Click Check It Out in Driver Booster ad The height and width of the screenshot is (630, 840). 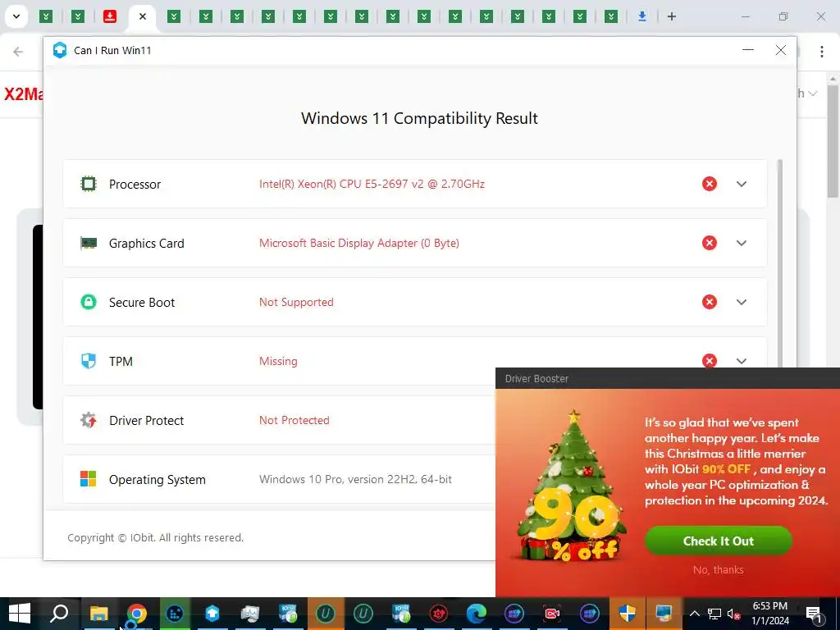point(718,541)
